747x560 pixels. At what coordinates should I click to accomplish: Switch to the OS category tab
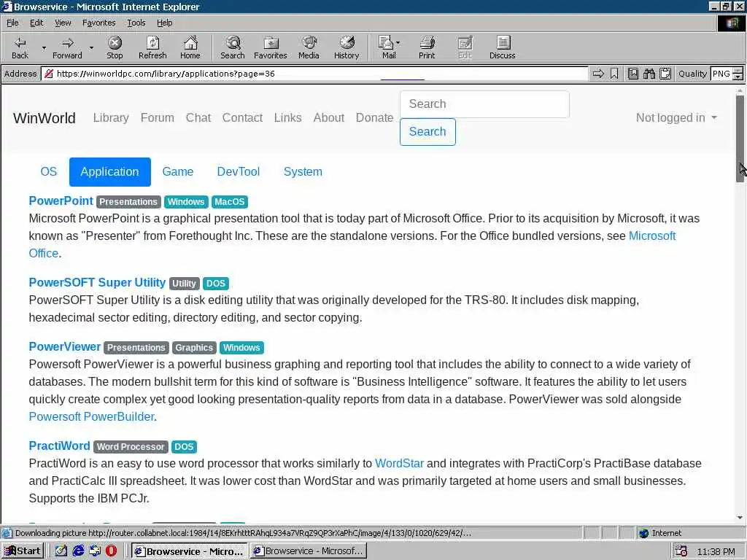click(48, 172)
